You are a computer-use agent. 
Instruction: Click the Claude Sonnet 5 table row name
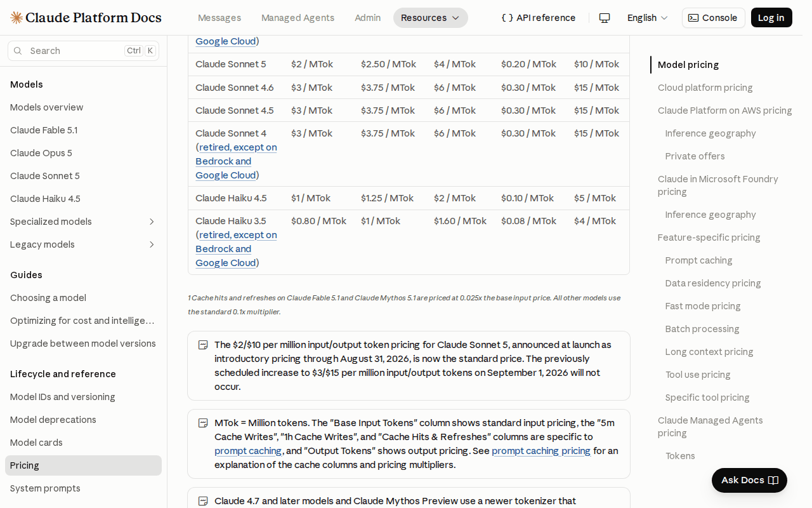(x=231, y=64)
